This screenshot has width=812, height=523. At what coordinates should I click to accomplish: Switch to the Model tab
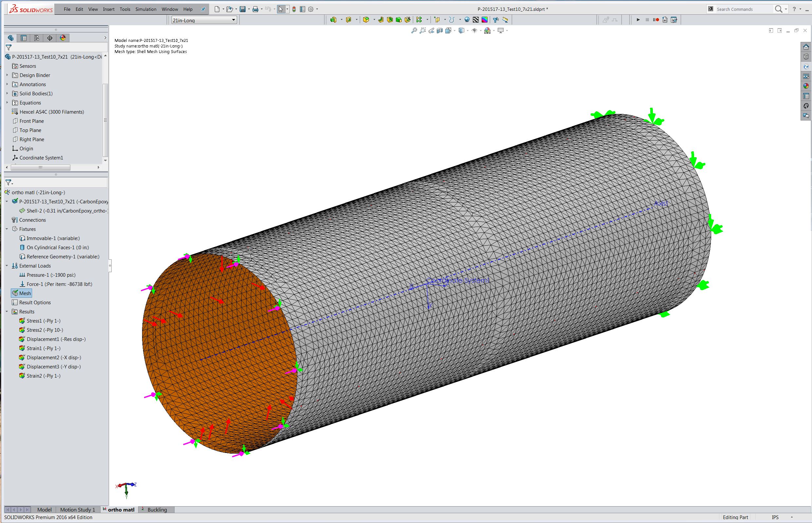pos(44,510)
